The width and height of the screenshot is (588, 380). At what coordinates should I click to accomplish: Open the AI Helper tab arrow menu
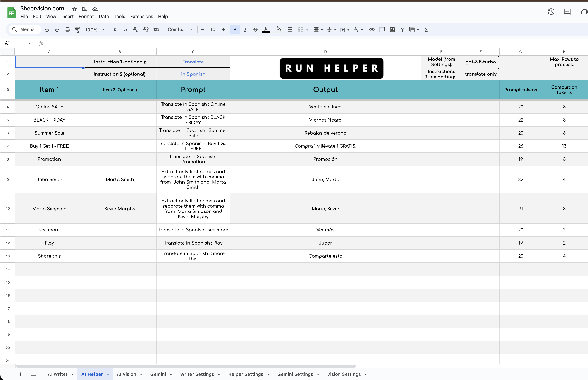point(108,374)
